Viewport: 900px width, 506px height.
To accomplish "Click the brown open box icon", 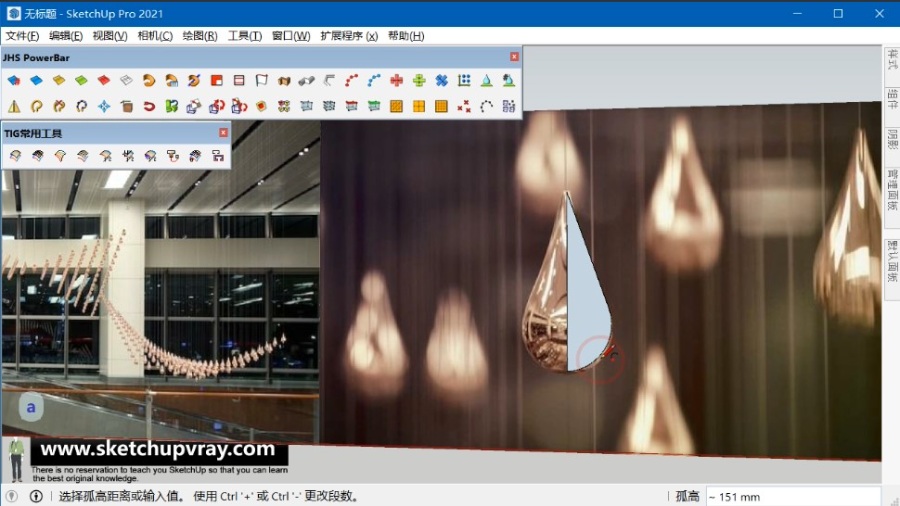I will click(284, 80).
